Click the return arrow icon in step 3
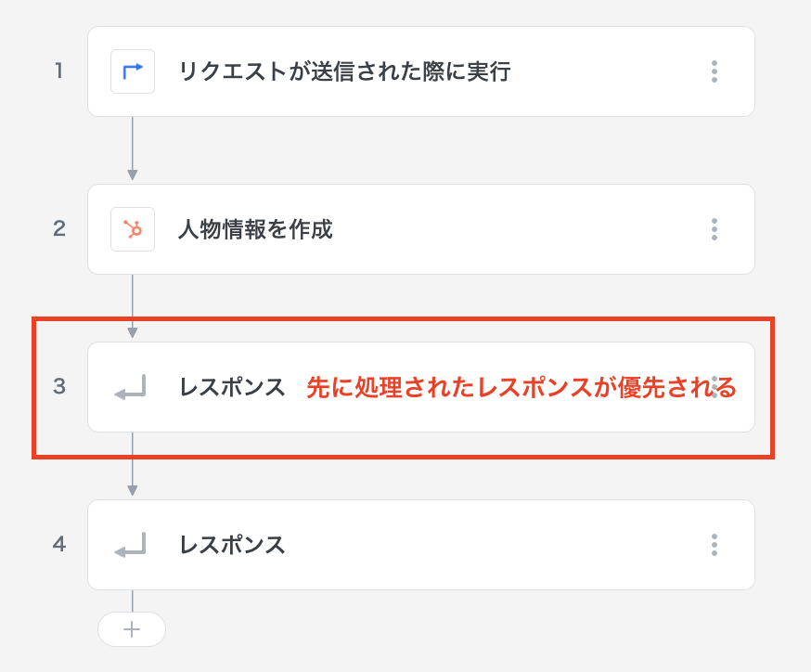 (x=131, y=388)
